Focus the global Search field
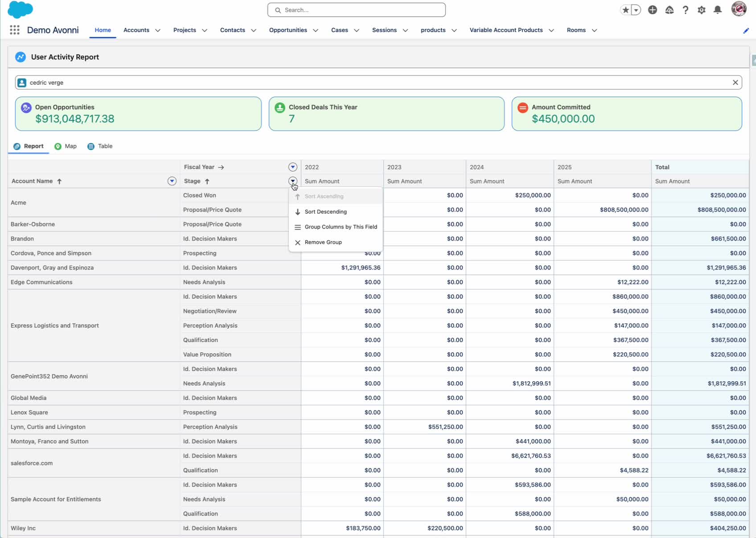Image resolution: width=756 pixels, height=538 pixels. [x=357, y=10]
